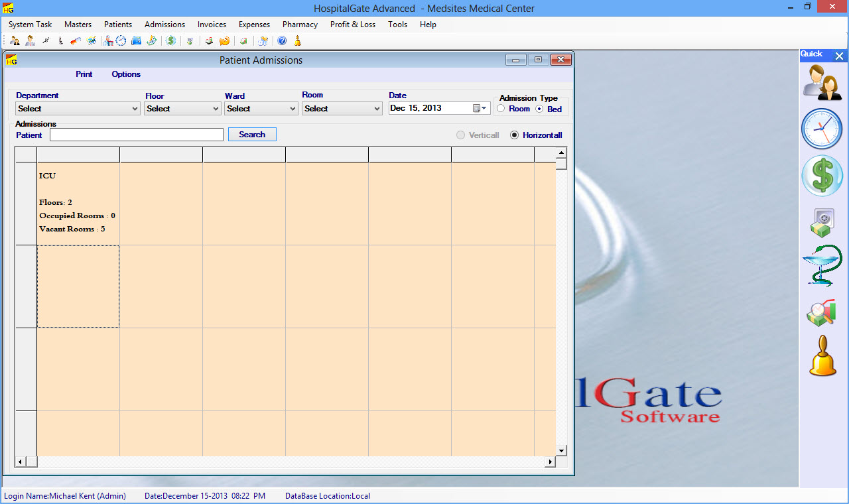Click into the Patient search field

pos(137,135)
